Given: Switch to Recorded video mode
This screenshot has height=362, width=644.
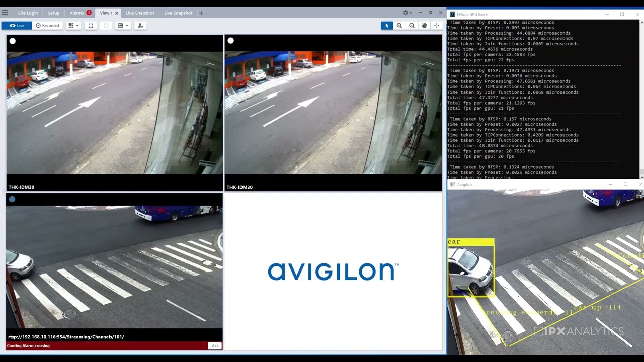Looking at the screenshot, I should coord(47,26).
